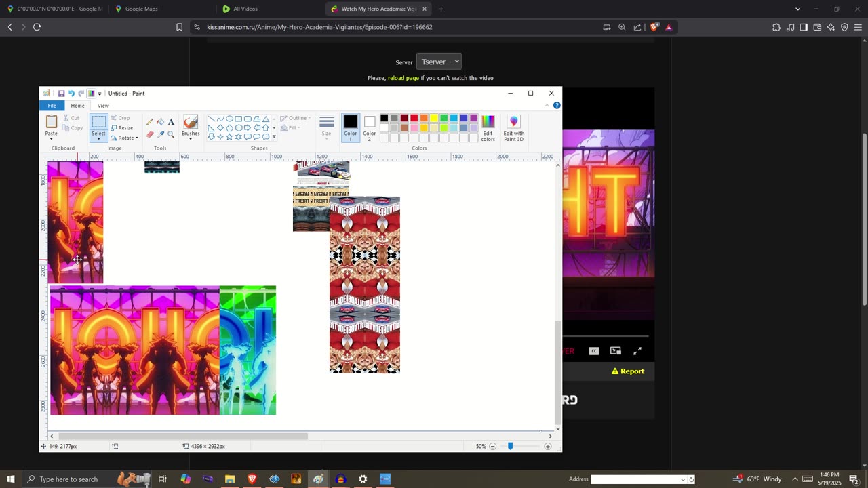Pick the yellow color swatch in the palette
The width and height of the screenshot is (868, 488).
tap(434, 118)
